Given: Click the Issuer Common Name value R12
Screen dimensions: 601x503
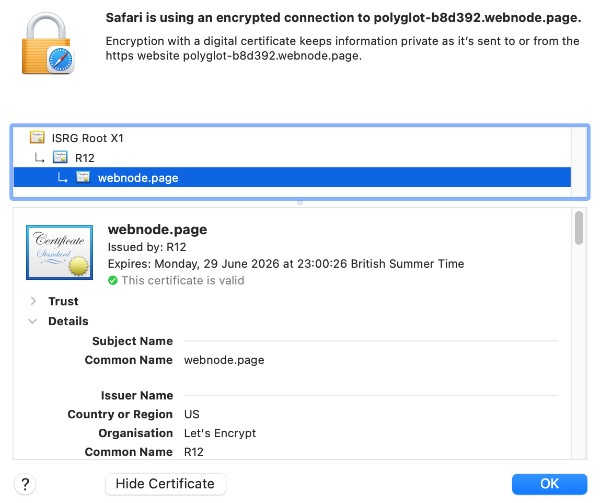Looking at the screenshot, I should (194, 452).
